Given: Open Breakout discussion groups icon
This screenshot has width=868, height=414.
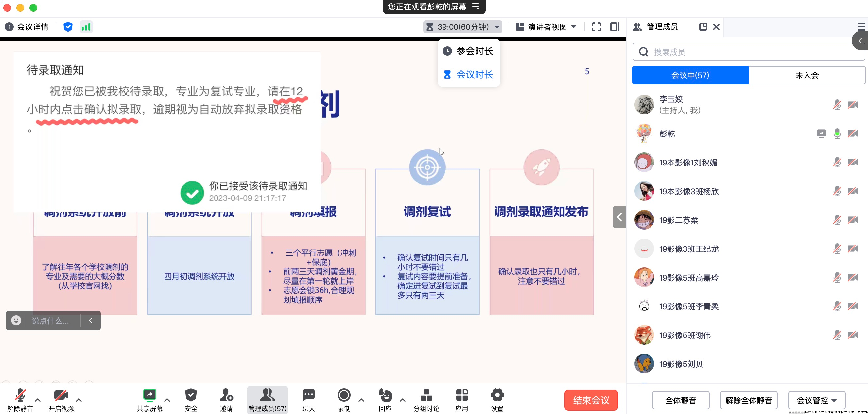Looking at the screenshot, I should [x=426, y=395].
